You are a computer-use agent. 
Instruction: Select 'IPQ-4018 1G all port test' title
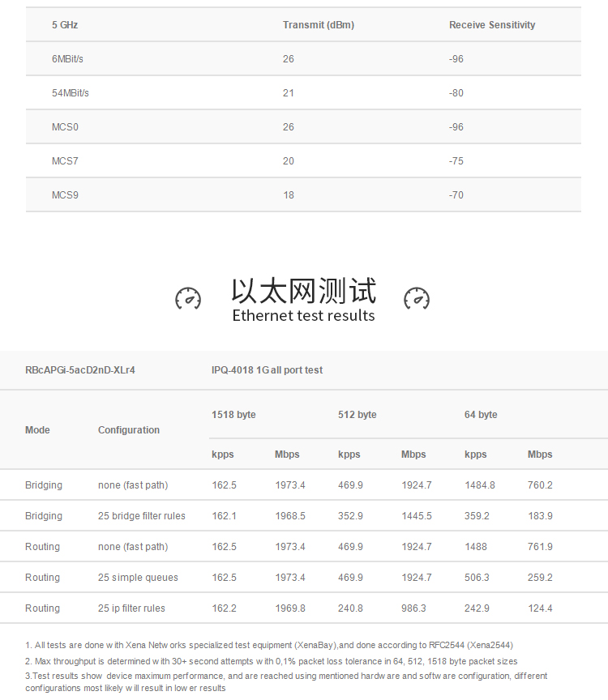268,370
